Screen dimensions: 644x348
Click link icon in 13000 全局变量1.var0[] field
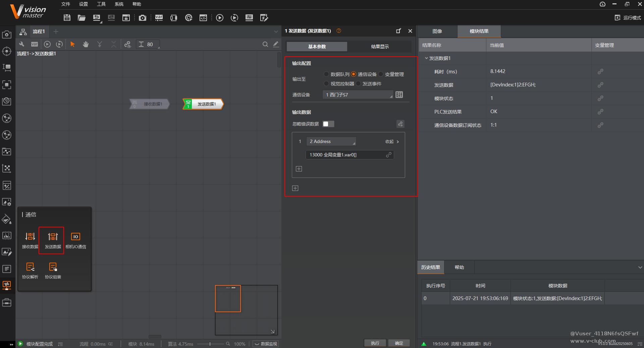coord(388,155)
